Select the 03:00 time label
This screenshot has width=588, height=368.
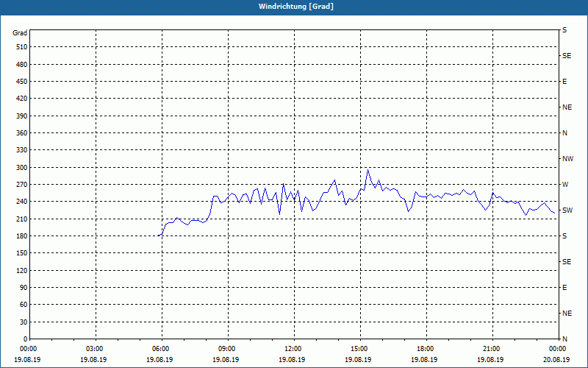(x=94, y=349)
